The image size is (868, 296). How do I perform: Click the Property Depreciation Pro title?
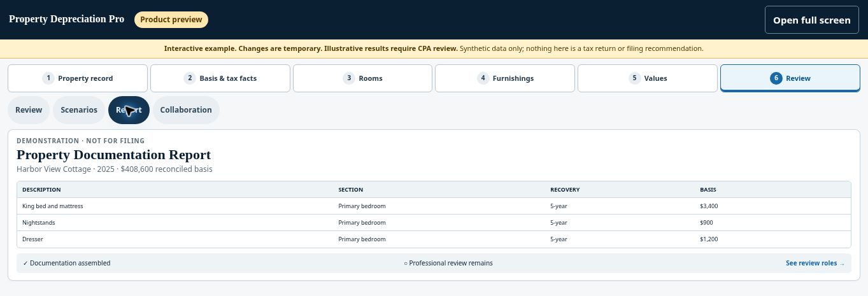point(66,19)
